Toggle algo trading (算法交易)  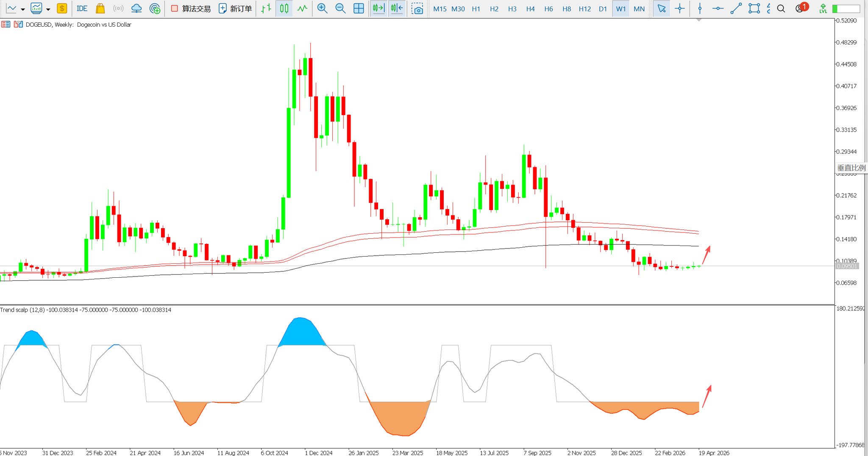pos(191,8)
